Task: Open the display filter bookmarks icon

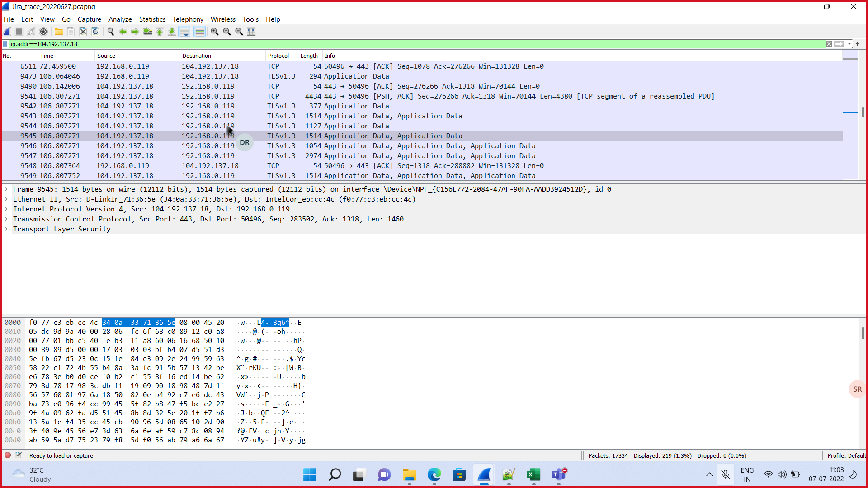Action: [5, 44]
